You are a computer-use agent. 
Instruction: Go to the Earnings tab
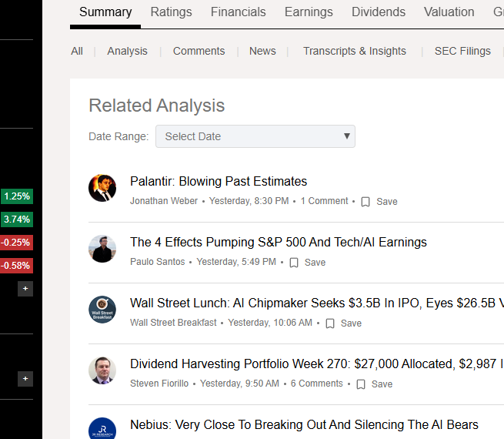click(309, 12)
